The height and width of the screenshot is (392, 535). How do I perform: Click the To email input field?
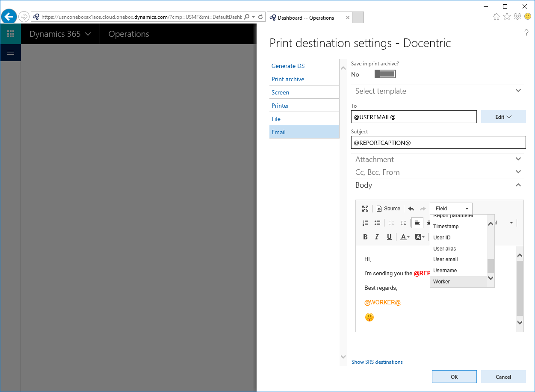(414, 117)
